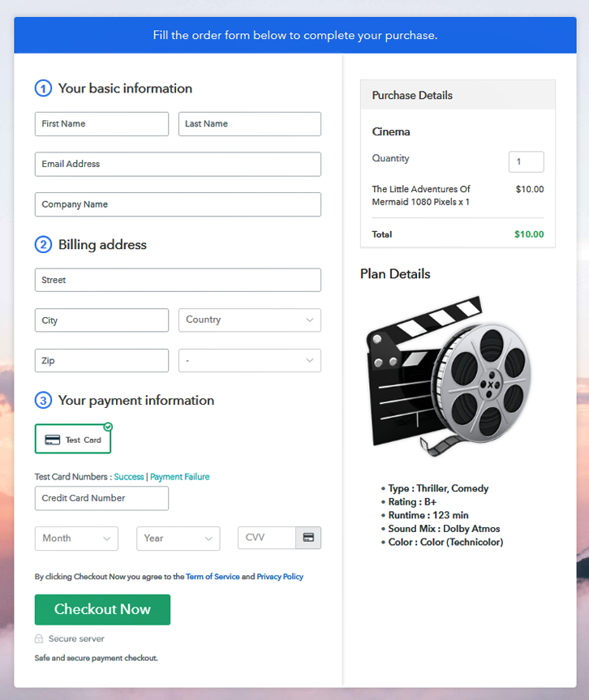Click the CVV input field
The image size is (589, 700).
tap(267, 538)
